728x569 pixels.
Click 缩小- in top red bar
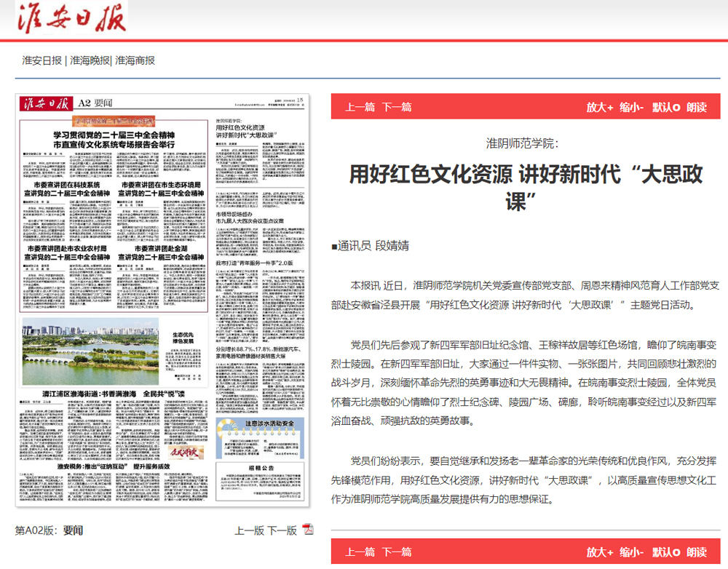point(631,107)
